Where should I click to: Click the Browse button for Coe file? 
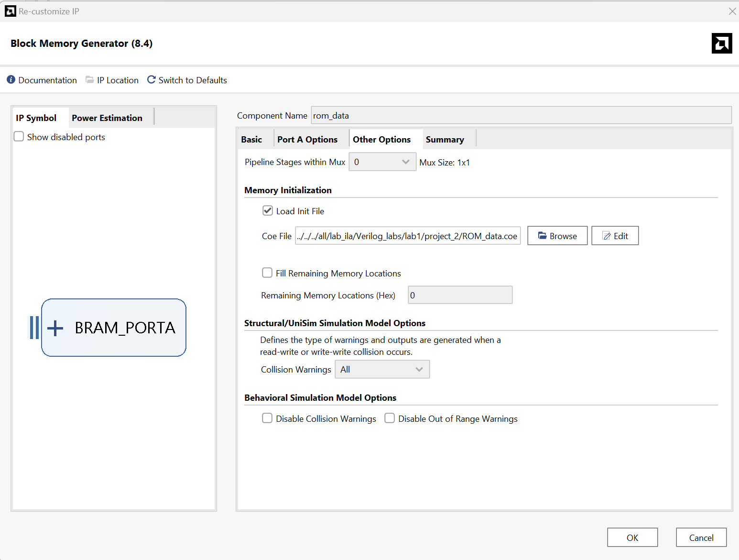(x=557, y=236)
